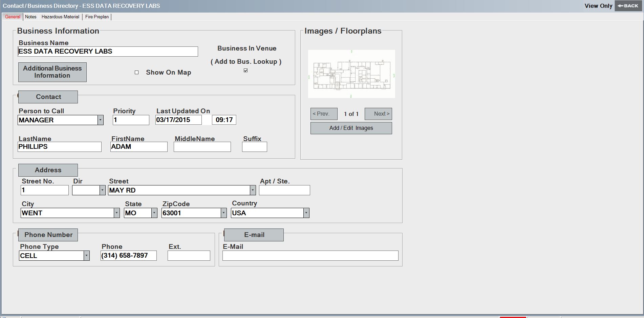Expand the Person to Call dropdown
Screen dimensions: 644x318
pyautogui.click(x=100, y=120)
